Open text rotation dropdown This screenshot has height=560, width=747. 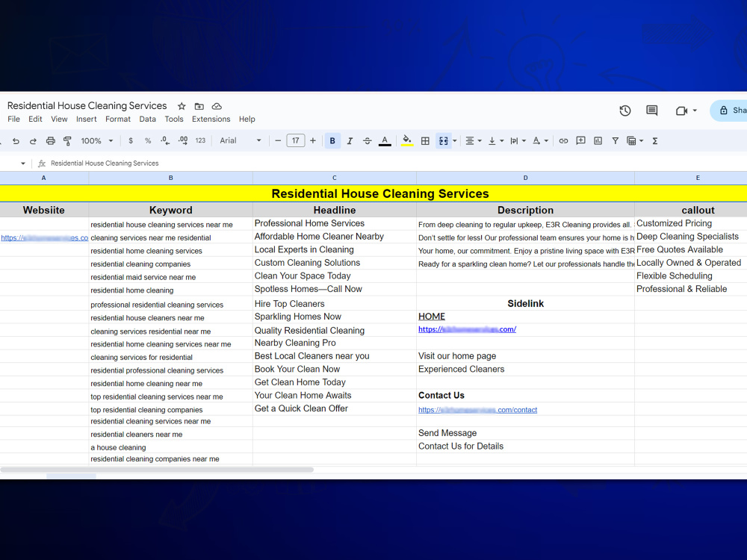point(540,141)
